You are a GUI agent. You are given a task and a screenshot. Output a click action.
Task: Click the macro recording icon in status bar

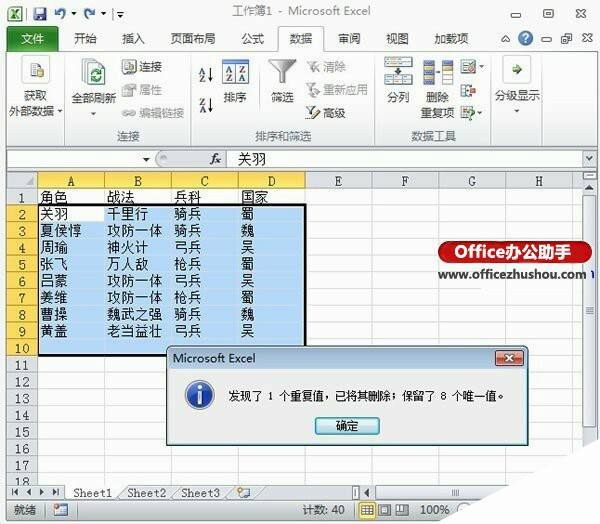point(61,510)
